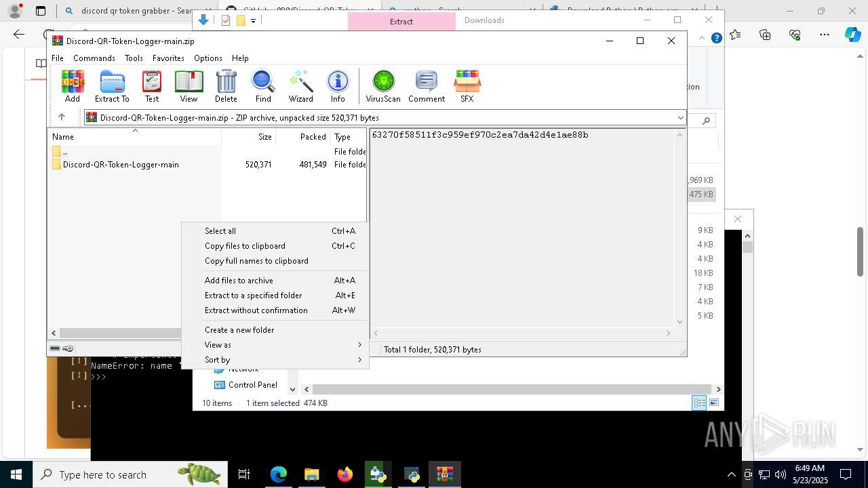
Task: Click the Delete trash can icon
Action: [226, 86]
